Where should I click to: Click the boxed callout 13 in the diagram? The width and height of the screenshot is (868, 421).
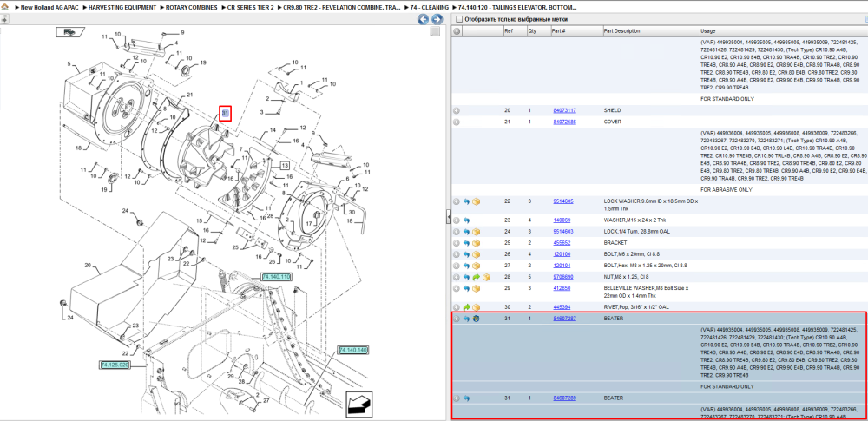click(284, 166)
